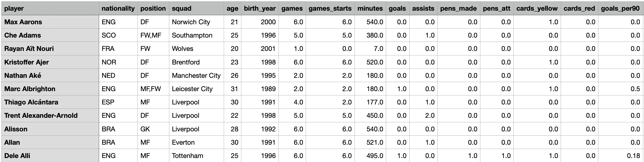
Task: Select Allan's Everton squad cell
Action: pos(196,142)
